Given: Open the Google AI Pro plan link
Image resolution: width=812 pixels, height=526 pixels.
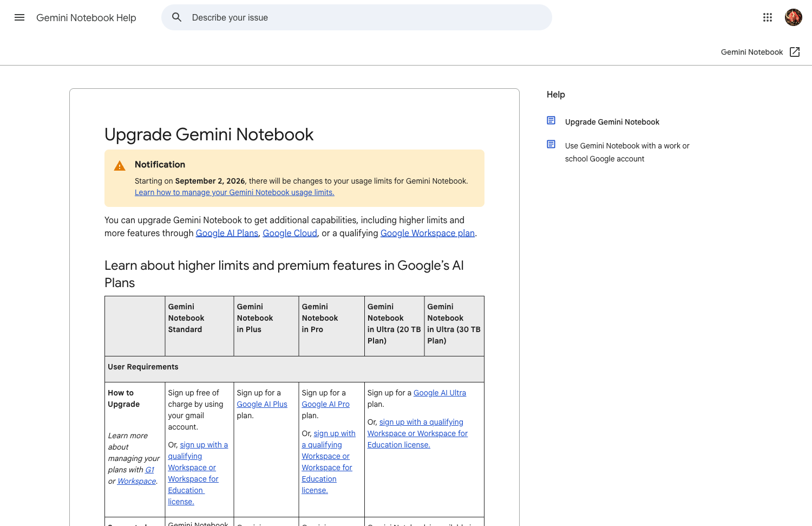Looking at the screenshot, I should [325, 404].
